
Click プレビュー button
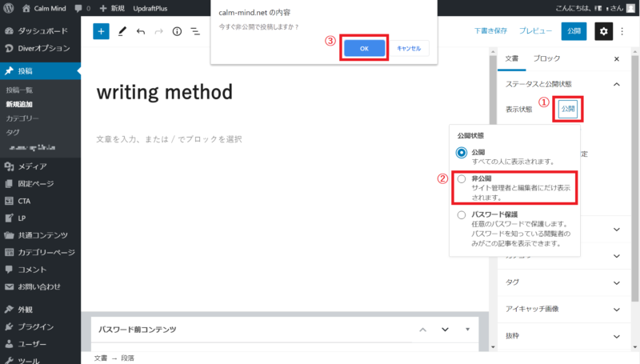tap(535, 31)
